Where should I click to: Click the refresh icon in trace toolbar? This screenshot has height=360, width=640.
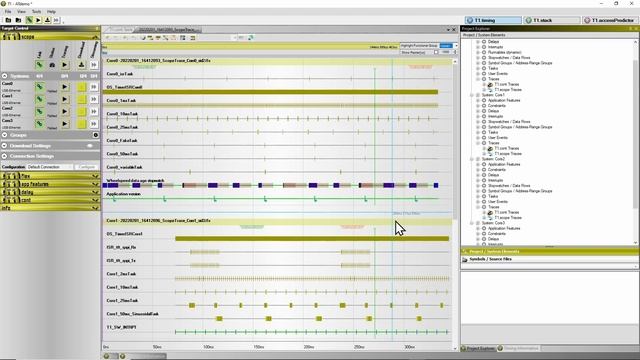[x=251, y=38]
